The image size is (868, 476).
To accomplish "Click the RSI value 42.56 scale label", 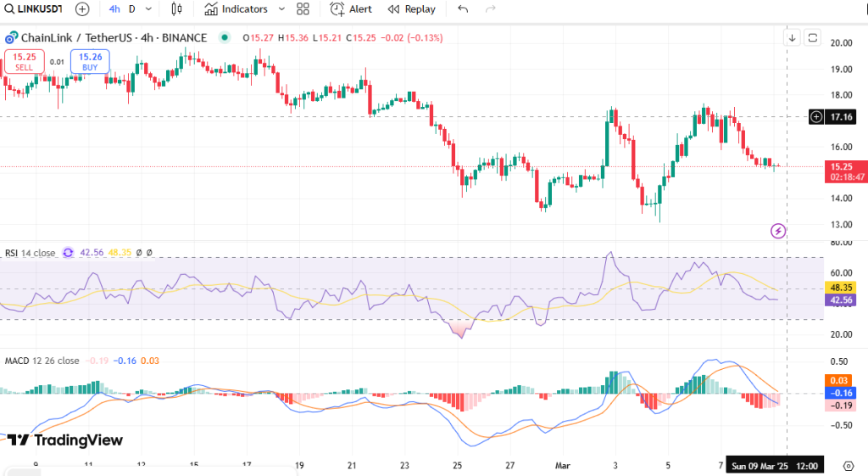I will pos(841,300).
